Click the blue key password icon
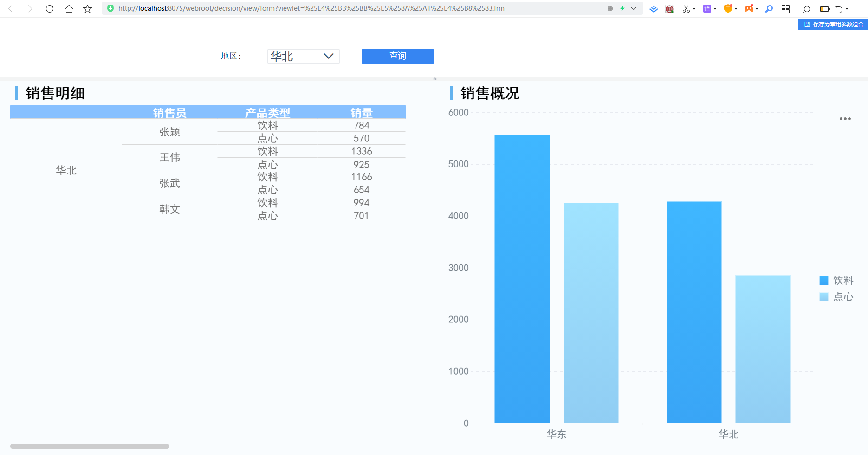The height and width of the screenshot is (455, 868). click(769, 9)
